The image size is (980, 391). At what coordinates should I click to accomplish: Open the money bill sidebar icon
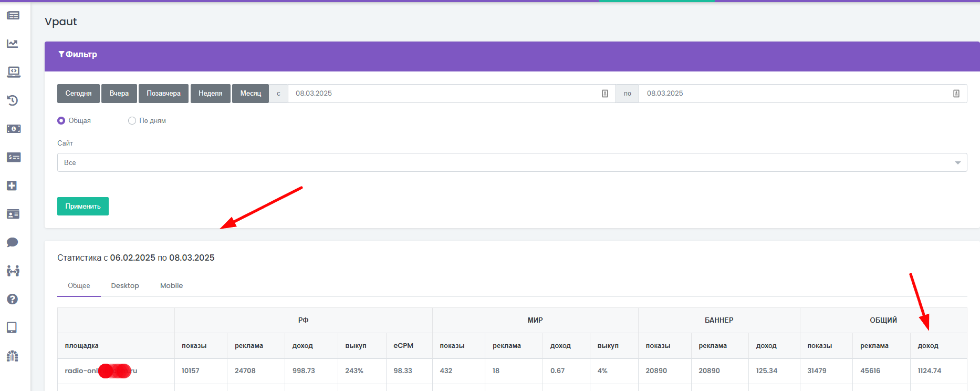13,129
